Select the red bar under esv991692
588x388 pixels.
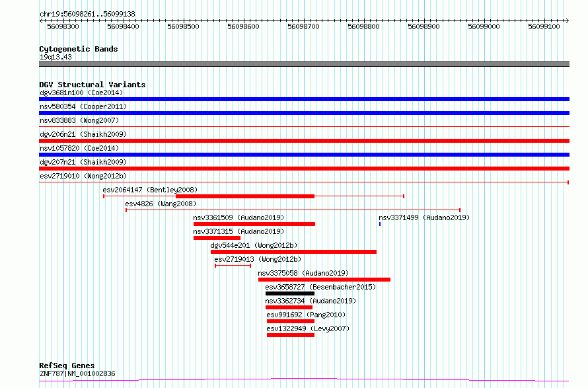point(291,321)
